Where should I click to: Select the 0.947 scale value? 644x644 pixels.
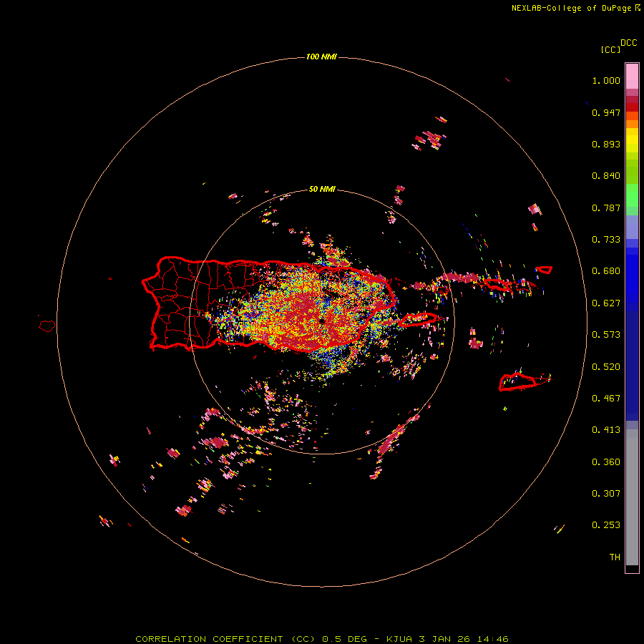coord(606,112)
